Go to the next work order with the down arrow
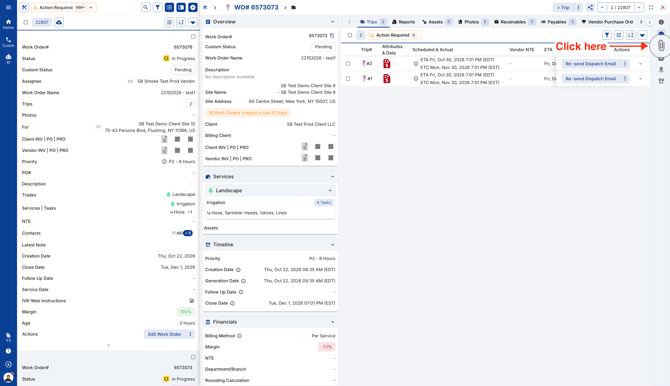The width and height of the screenshot is (670, 386). pos(639,7)
